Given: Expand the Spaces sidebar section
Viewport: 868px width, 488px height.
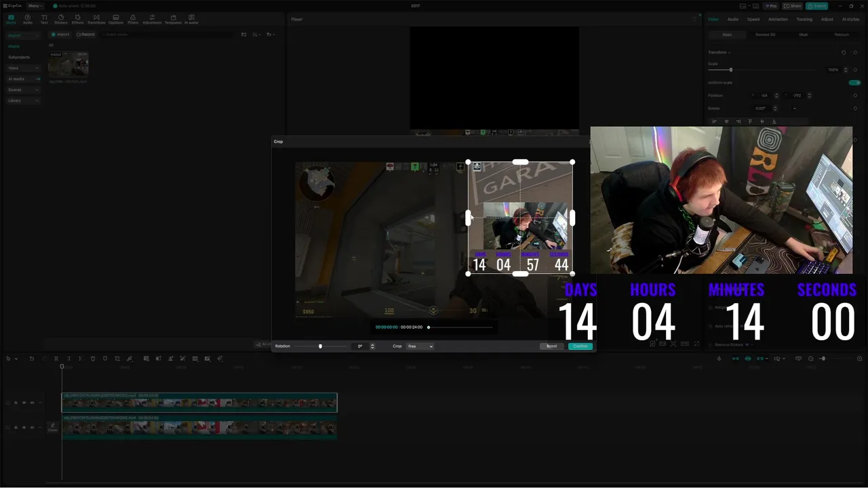Looking at the screenshot, I should [23, 89].
